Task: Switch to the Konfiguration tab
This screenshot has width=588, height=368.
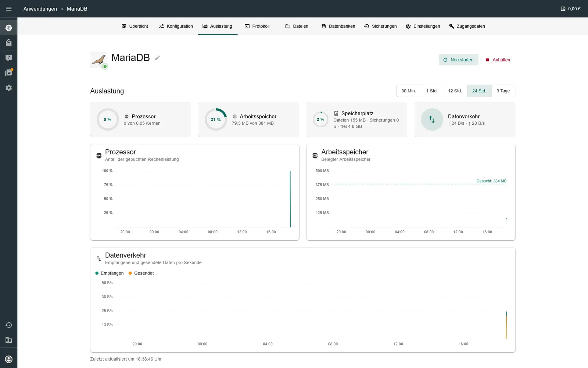Action: click(x=176, y=26)
